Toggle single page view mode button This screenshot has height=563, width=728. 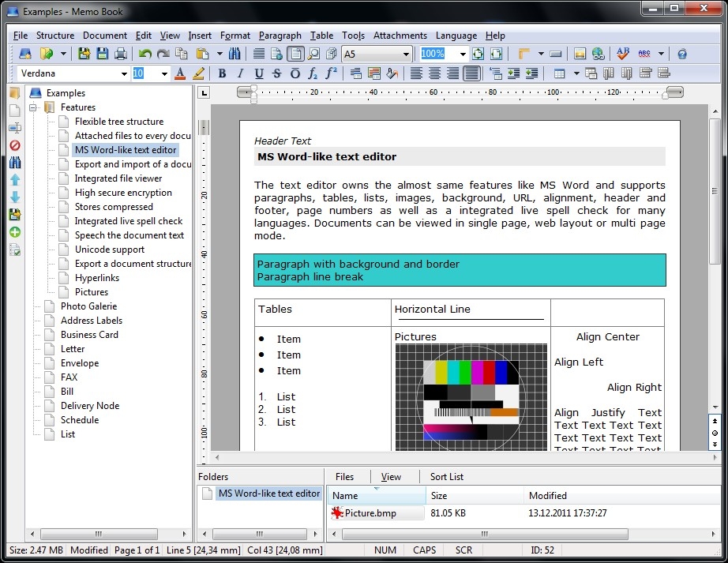point(295,54)
